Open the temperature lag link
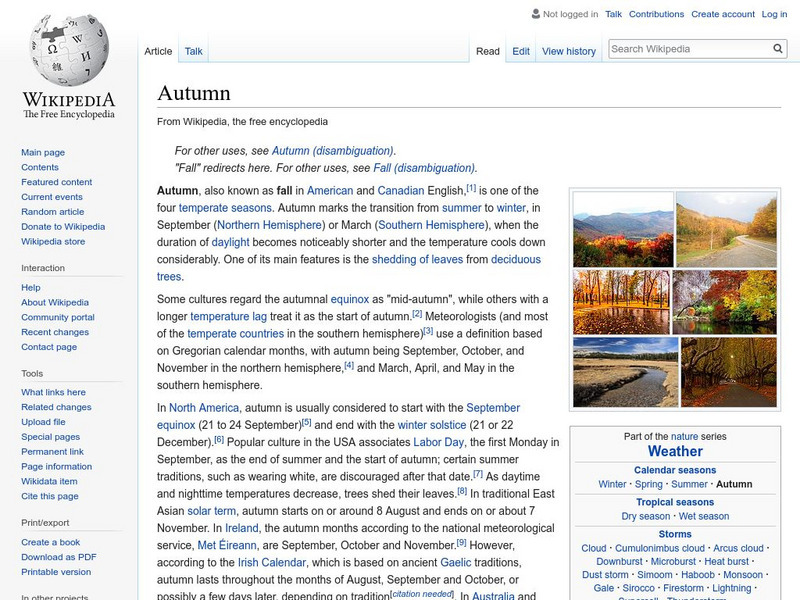 tap(229, 316)
